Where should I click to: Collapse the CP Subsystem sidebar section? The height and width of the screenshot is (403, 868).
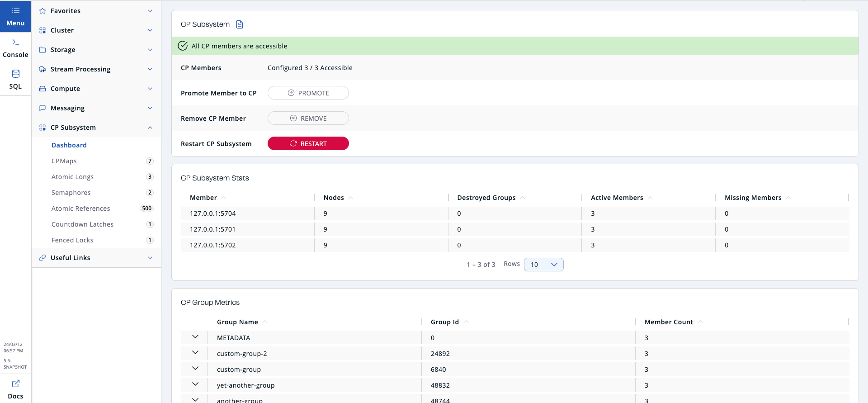[150, 128]
